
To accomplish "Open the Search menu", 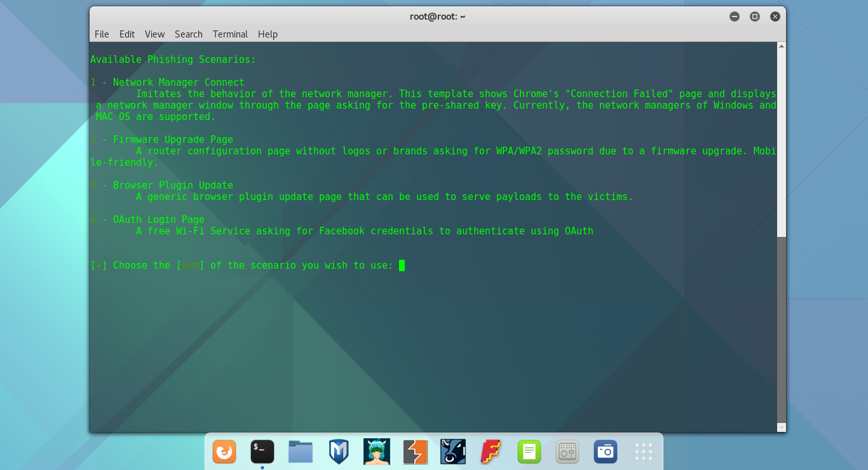I will (x=189, y=34).
